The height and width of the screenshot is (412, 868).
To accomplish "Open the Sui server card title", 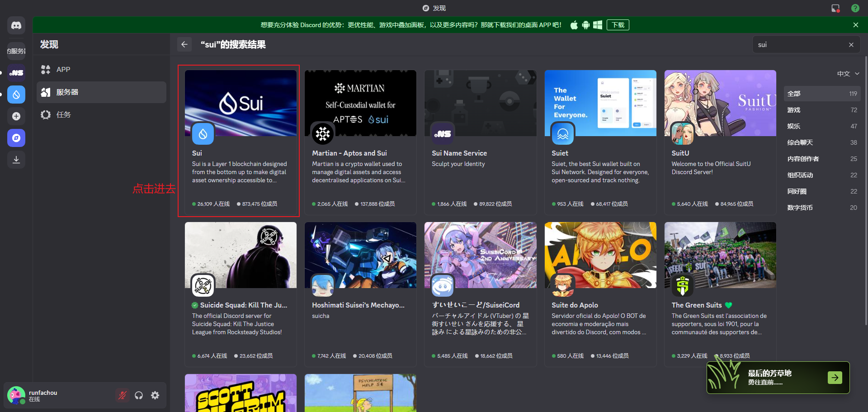I will [197, 153].
